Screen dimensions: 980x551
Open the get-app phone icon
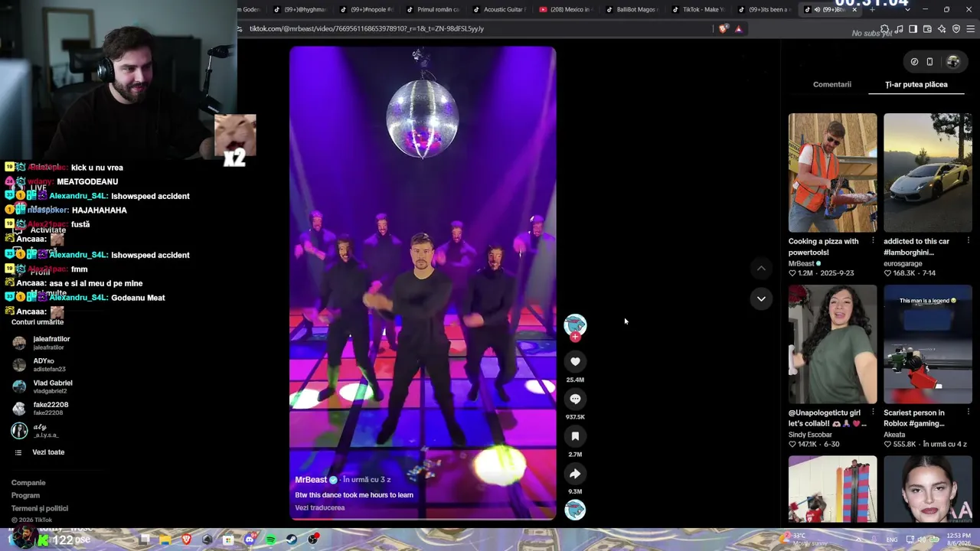pyautogui.click(x=929, y=62)
